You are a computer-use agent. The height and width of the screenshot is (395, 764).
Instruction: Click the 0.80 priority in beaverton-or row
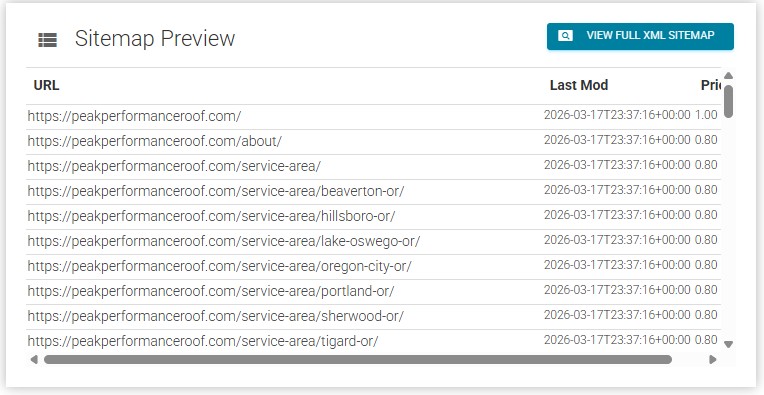pyautogui.click(x=706, y=189)
